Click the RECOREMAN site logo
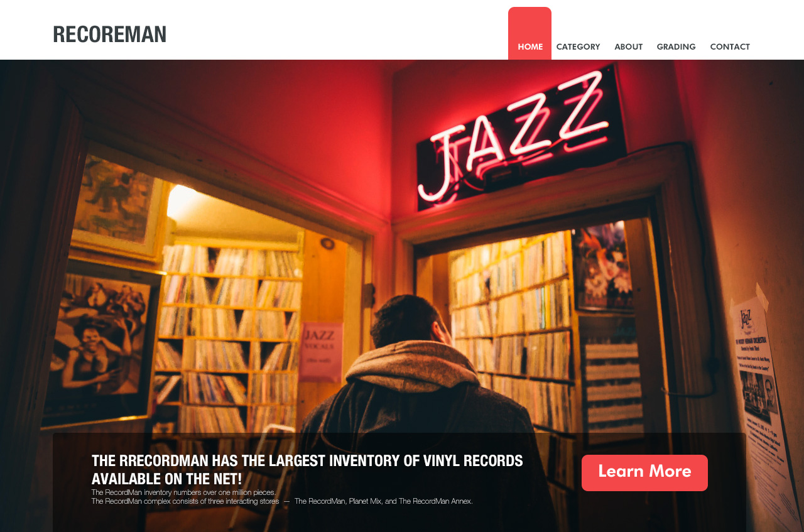Screen dimensions: 804x532 (x=109, y=35)
